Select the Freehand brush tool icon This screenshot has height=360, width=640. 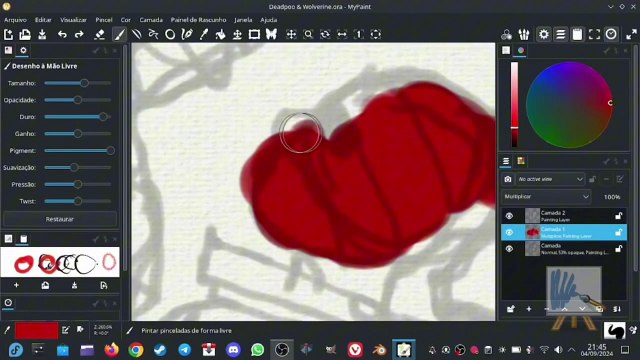pyautogui.click(x=119, y=35)
